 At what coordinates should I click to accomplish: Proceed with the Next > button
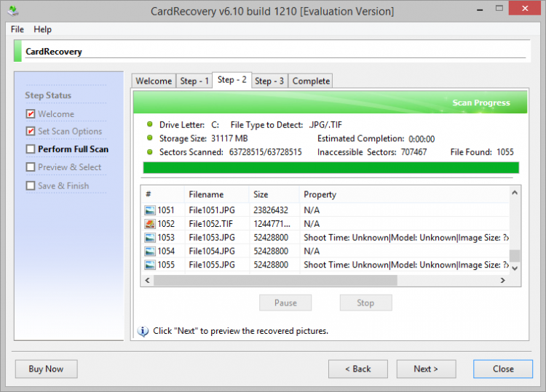click(426, 369)
